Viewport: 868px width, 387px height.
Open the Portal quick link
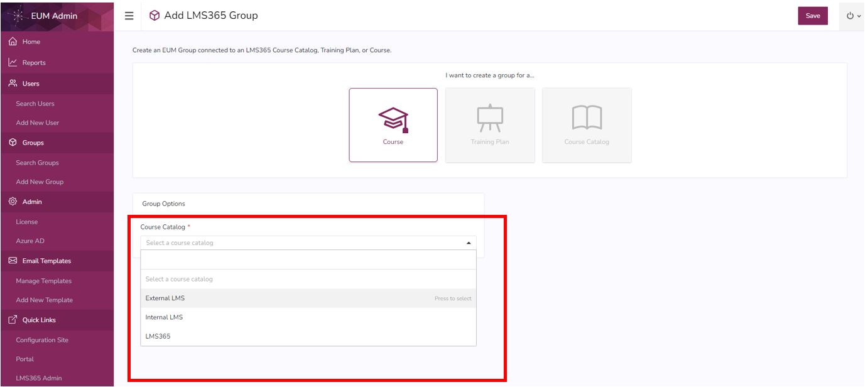pos(25,359)
